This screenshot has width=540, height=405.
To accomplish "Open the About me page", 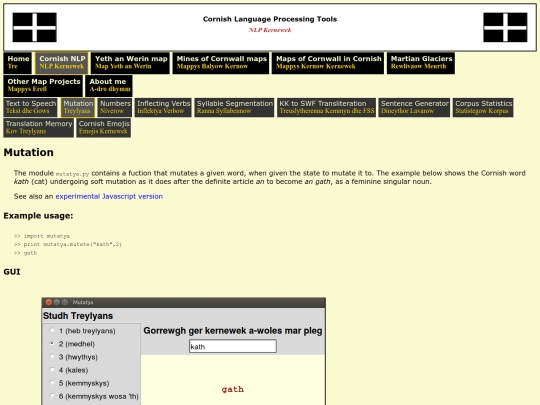I will point(109,85).
